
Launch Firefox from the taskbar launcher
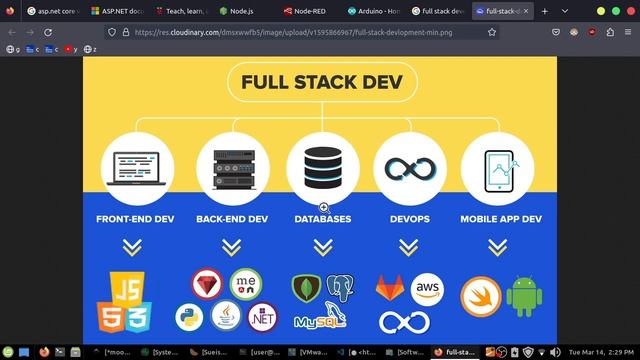44,352
